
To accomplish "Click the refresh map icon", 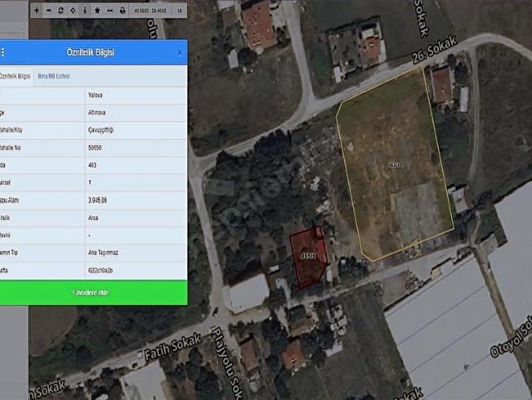I will pyautogui.click(x=61, y=11).
